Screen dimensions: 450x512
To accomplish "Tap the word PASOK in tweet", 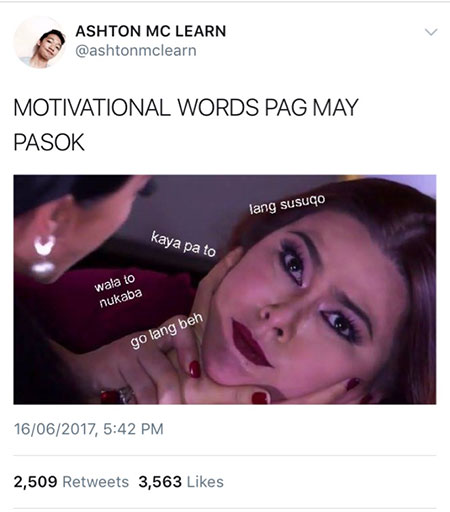I will coord(49,143).
